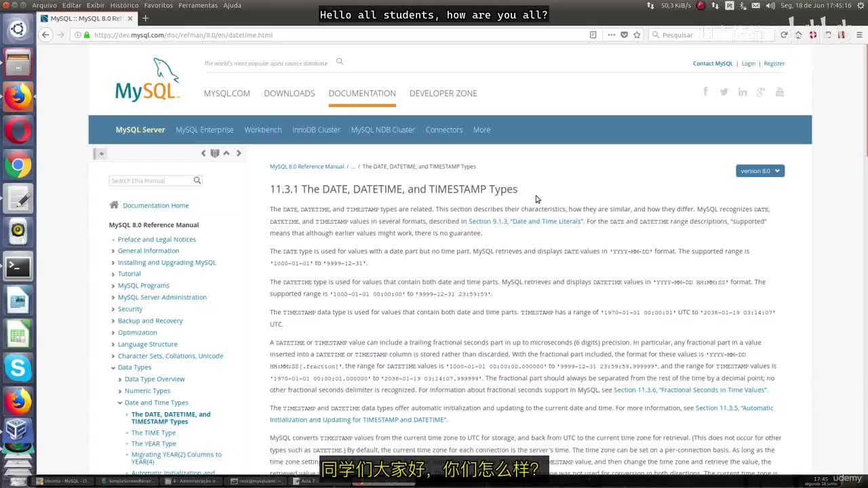
Task: Open Section 9.1.3 Date and Time Literals link
Action: pos(525,221)
